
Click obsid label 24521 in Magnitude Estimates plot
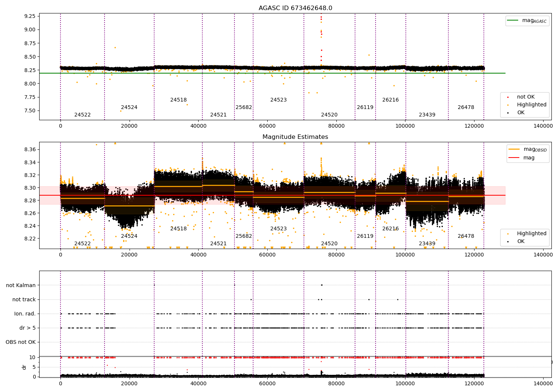218,244
